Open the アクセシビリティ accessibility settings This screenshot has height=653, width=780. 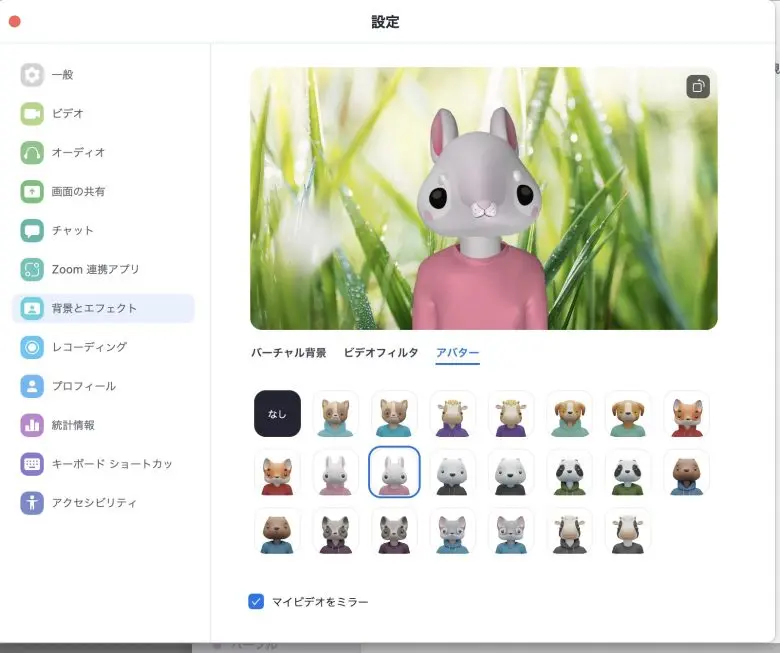(x=103, y=503)
